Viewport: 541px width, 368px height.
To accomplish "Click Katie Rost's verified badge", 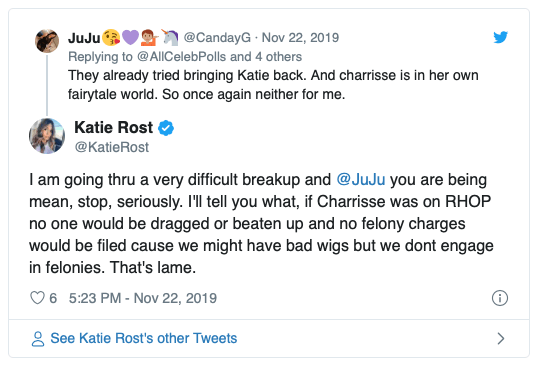I will click(166, 128).
